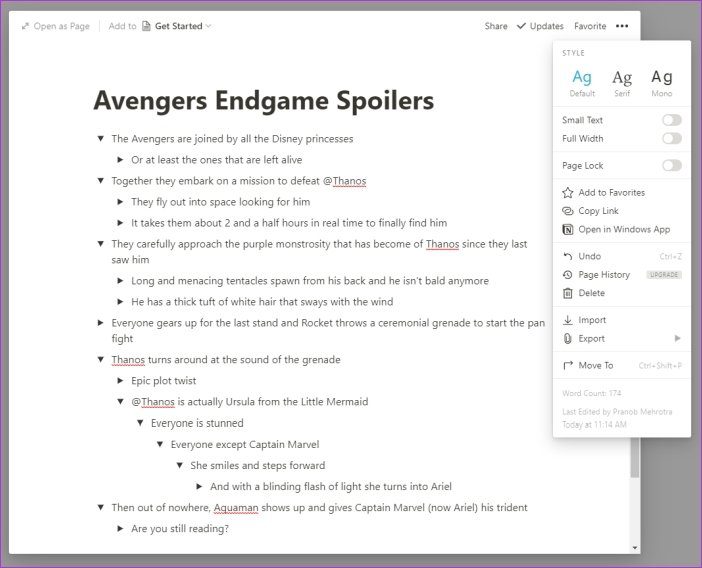Expand 'Or at least the ones' toggle

click(120, 160)
